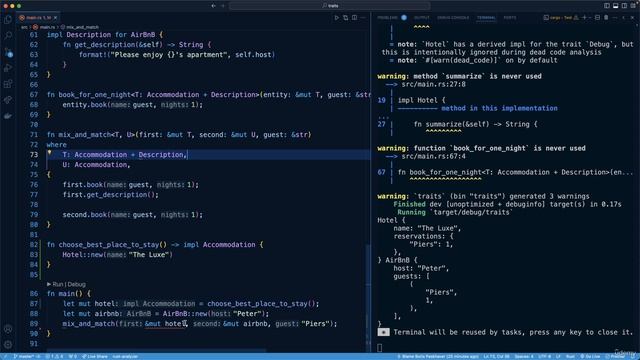Click editor horizontal scrollbar
Screen dimensions: 640x360
(156, 350)
